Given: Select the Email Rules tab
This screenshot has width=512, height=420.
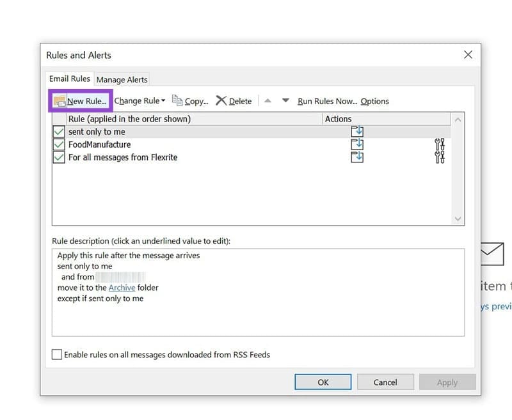Looking at the screenshot, I should click(69, 79).
